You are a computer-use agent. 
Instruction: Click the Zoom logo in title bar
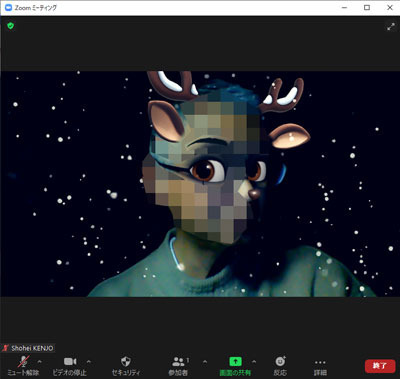[x=8, y=7]
